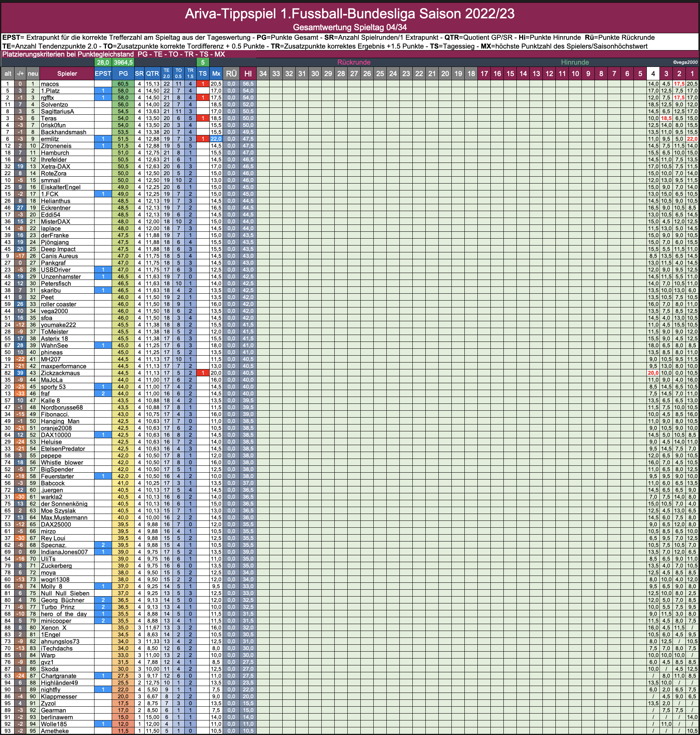Click the 'Hinrunde' section label

pos(575,62)
